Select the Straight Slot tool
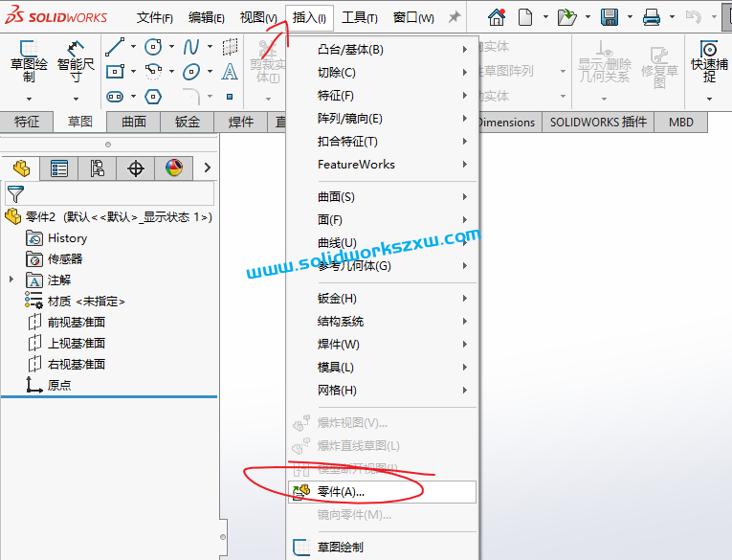The height and width of the screenshot is (560, 732). (115, 97)
